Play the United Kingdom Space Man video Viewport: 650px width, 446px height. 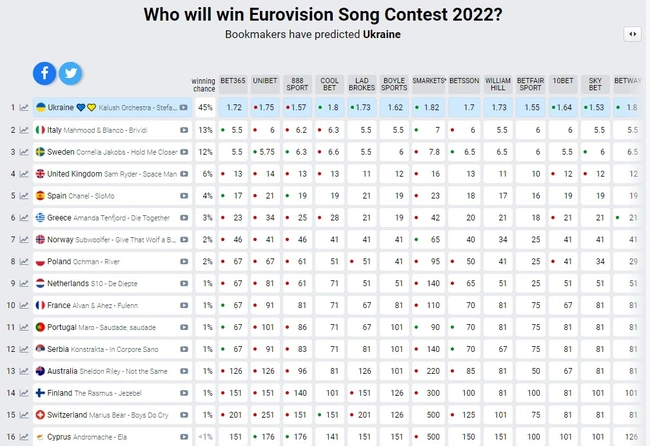(184, 173)
